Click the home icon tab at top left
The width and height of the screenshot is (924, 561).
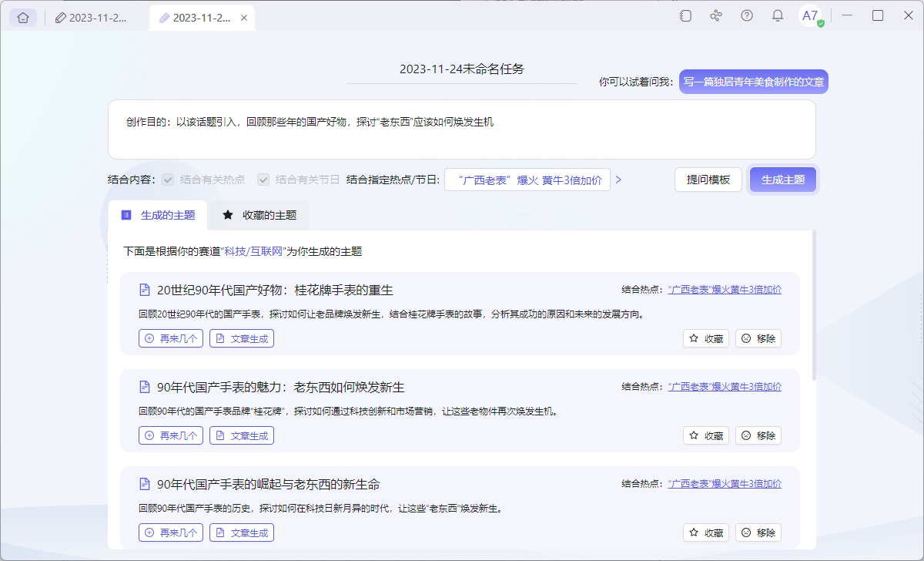[x=22, y=17]
